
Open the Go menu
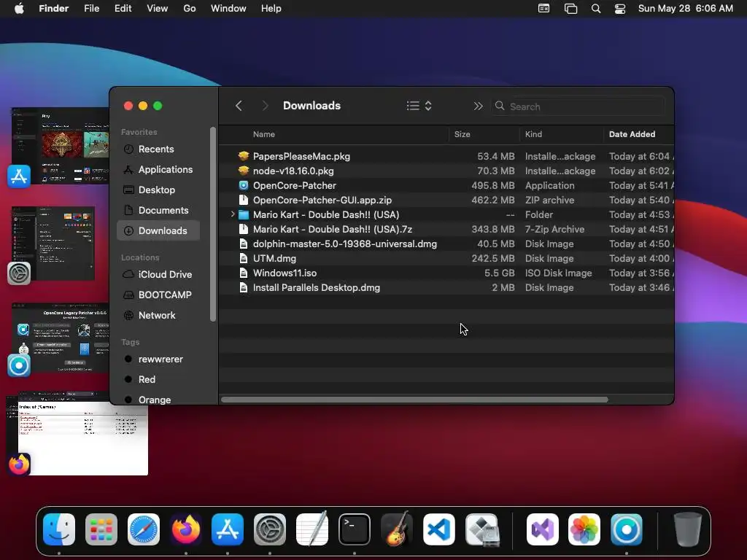click(190, 9)
